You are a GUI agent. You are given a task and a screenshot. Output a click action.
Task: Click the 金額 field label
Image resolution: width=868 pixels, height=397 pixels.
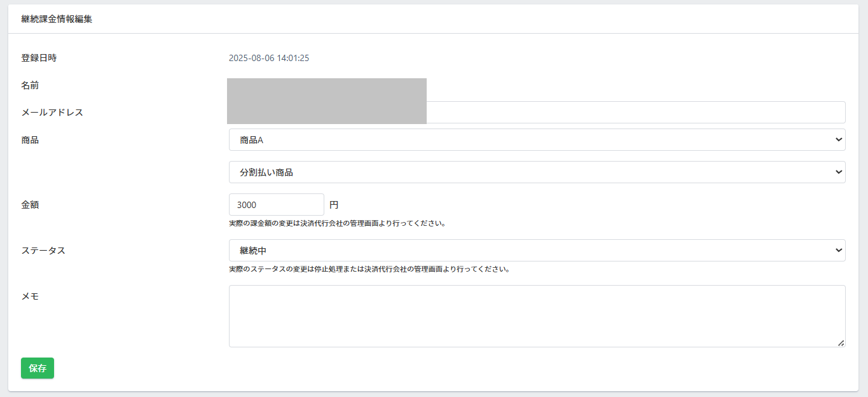pyautogui.click(x=30, y=205)
